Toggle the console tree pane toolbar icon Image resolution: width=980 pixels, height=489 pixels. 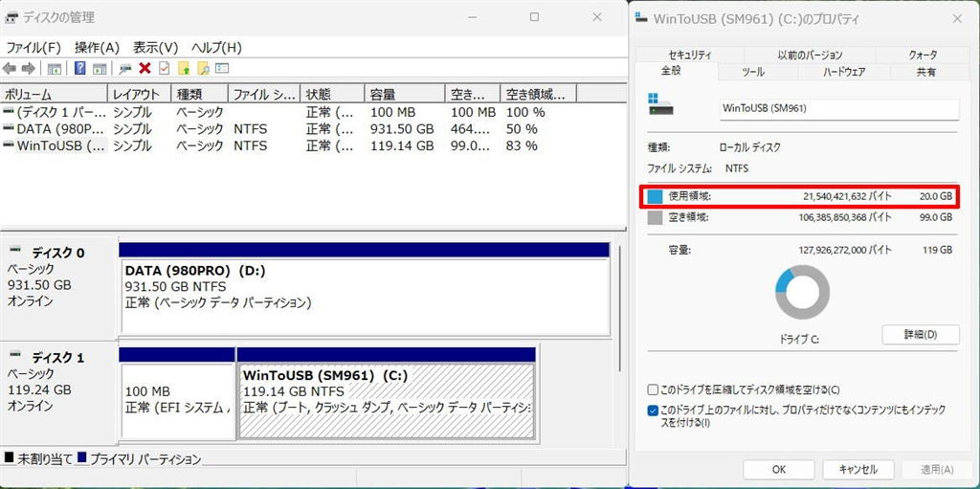[x=55, y=68]
